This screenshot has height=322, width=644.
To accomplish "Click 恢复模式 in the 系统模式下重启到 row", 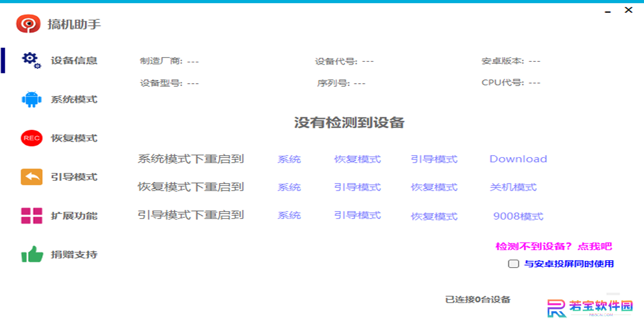I will 357,159.
